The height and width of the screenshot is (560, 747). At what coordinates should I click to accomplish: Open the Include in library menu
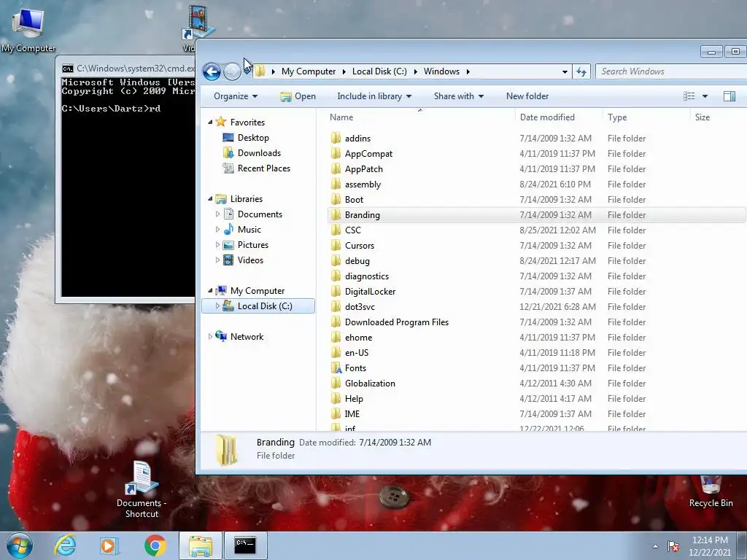pyautogui.click(x=374, y=96)
